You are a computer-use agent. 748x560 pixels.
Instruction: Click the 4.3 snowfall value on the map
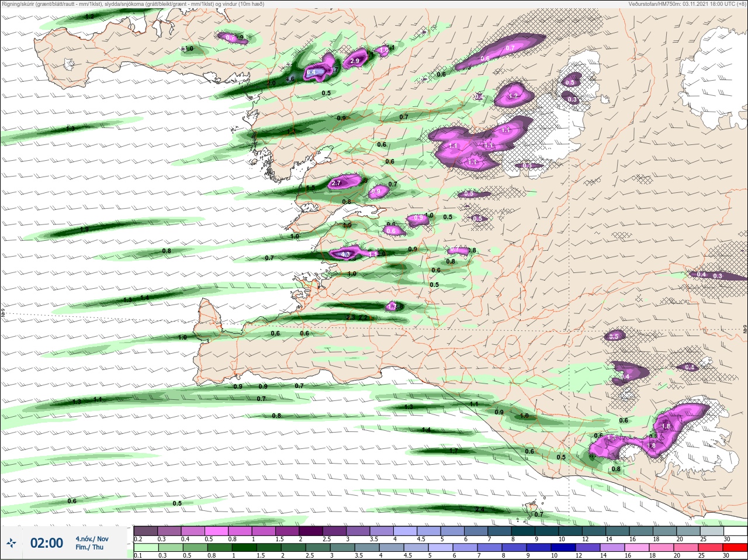(345, 254)
